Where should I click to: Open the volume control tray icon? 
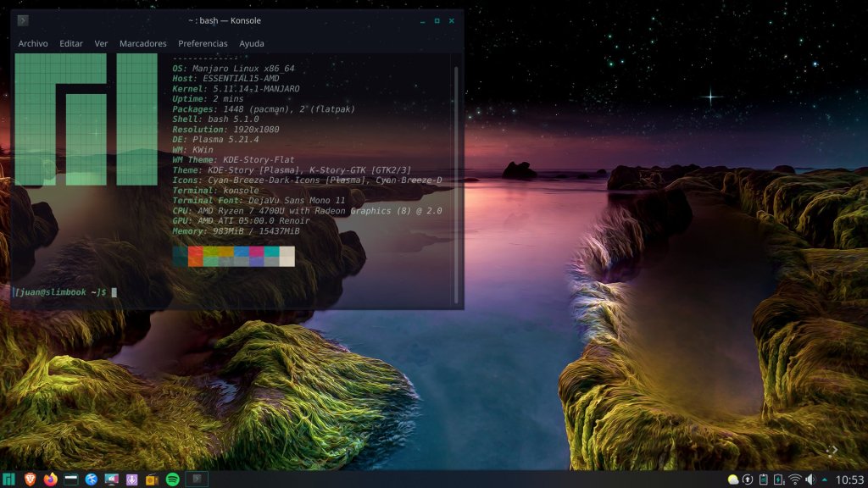pos(810,480)
